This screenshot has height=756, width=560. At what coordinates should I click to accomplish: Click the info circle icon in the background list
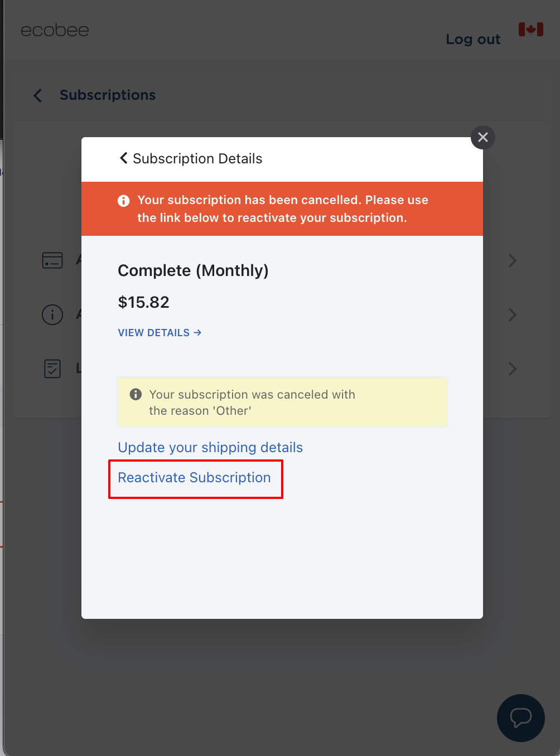52,314
